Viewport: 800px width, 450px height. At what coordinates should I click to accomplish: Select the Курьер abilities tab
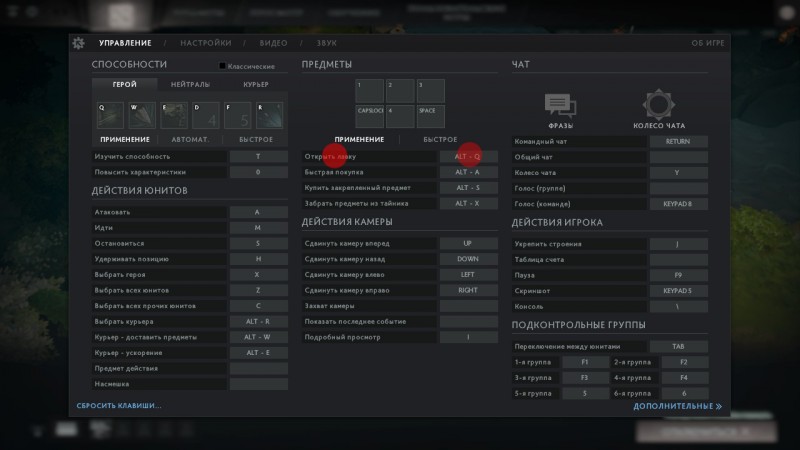[255, 85]
